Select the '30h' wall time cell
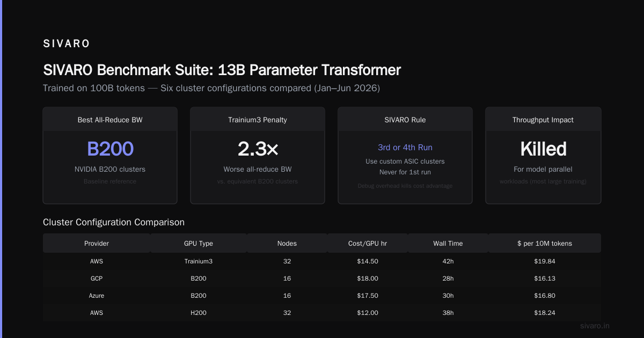 click(x=448, y=296)
